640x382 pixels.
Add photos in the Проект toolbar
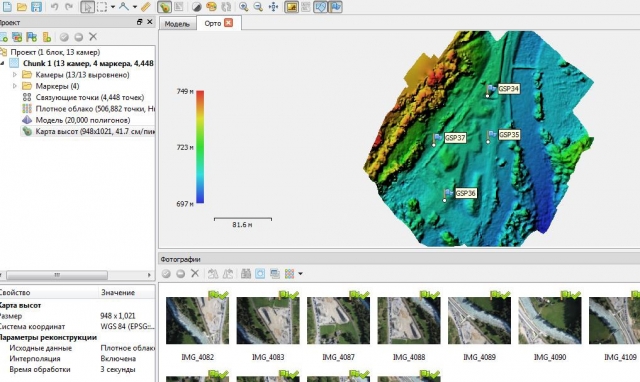click(x=17, y=37)
